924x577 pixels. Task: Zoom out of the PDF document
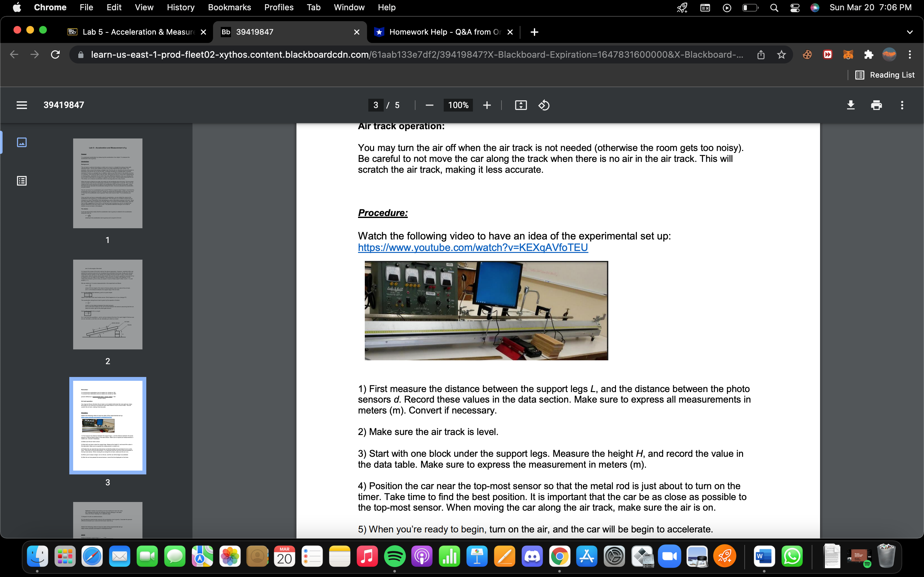coord(429,105)
